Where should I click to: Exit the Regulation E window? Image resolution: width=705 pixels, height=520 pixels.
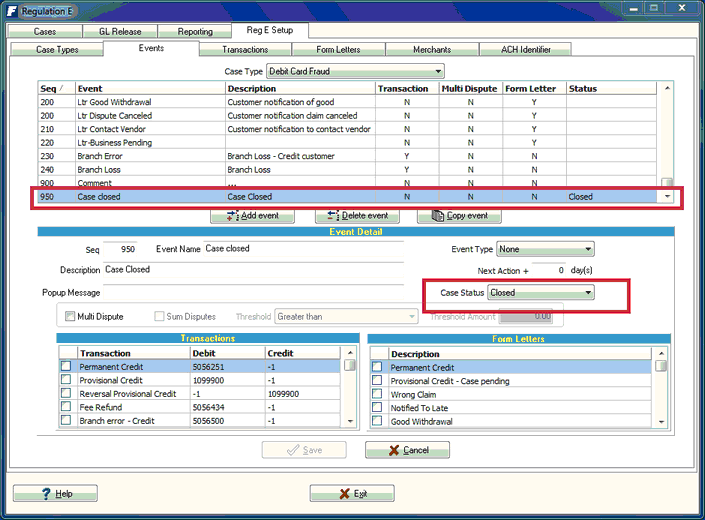tap(352, 493)
